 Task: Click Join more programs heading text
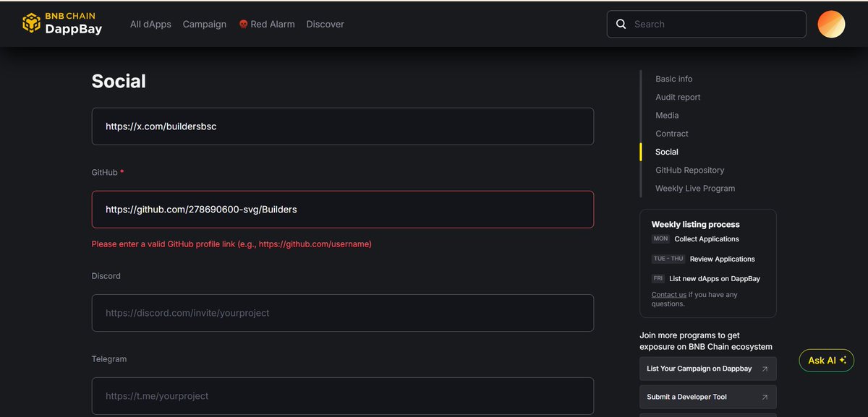(x=706, y=341)
